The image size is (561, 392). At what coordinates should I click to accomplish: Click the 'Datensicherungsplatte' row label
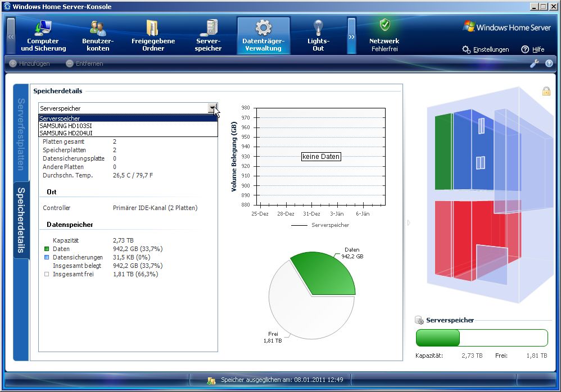point(73,158)
